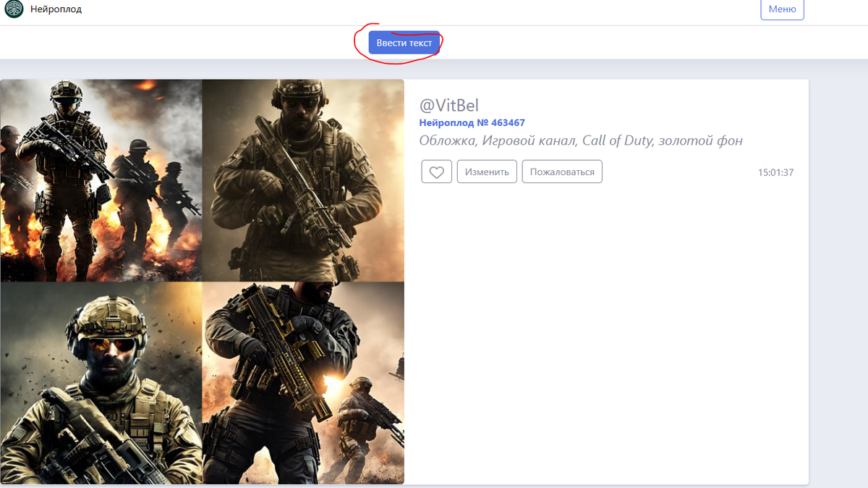Open the Меню button
The image size is (868, 488).
pyautogui.click(x=782, y=9)
